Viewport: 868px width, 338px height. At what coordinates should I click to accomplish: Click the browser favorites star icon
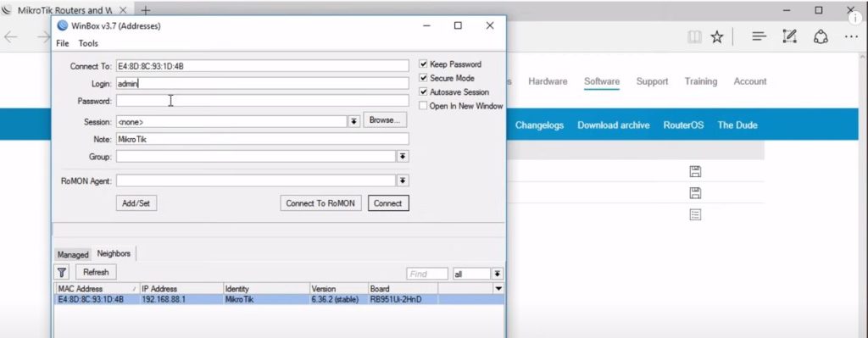(x=717, y=37)
